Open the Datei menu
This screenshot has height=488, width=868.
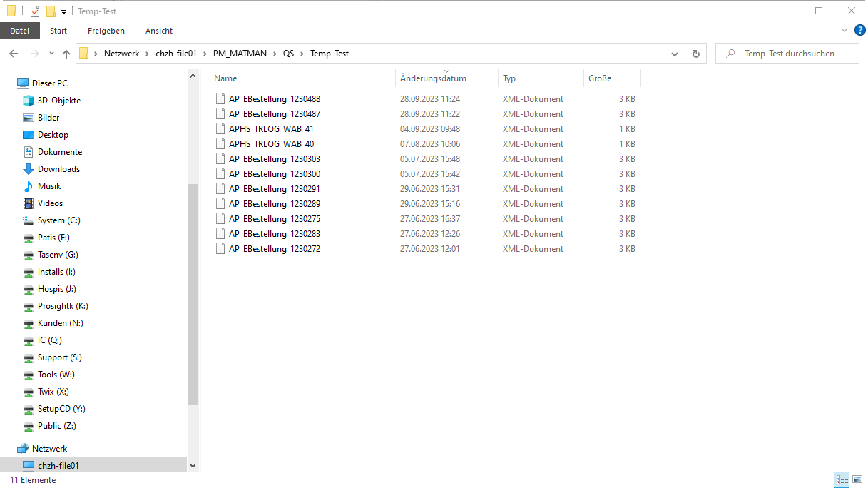[20, 31]
